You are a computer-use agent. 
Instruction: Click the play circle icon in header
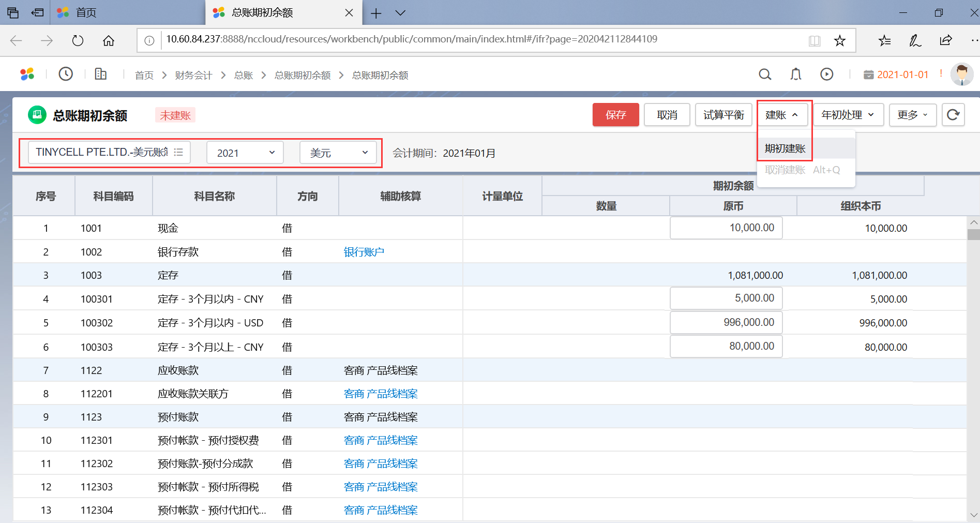[827, 74]
